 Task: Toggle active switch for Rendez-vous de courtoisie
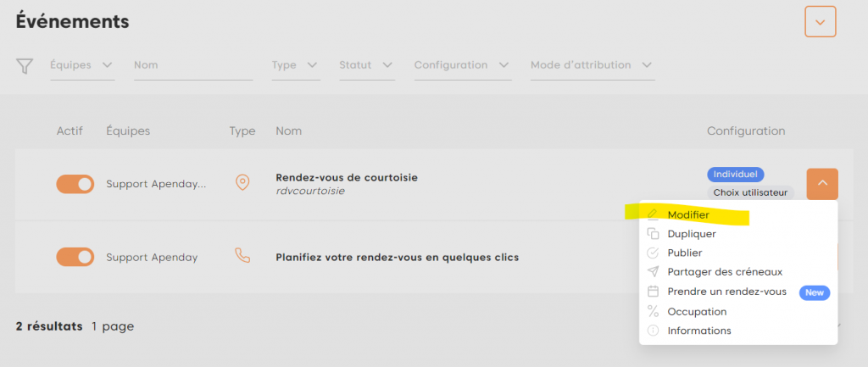[75, 184]
